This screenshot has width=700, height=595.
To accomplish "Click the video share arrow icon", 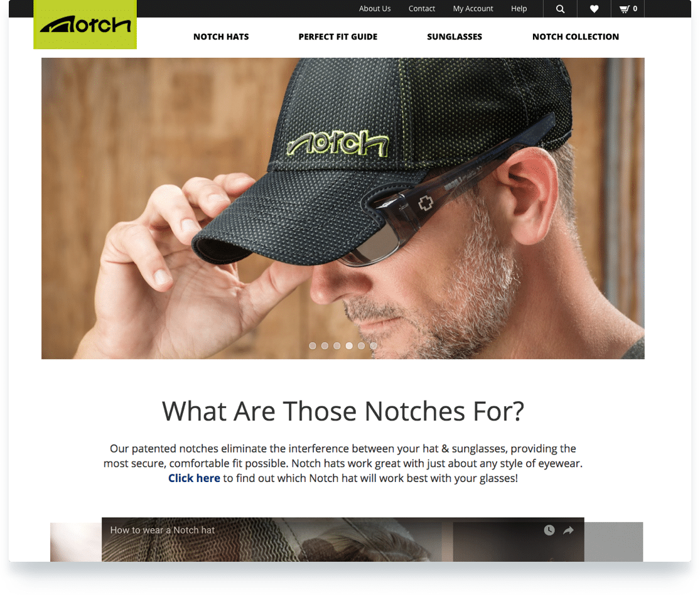I will [x=568, y=530].
